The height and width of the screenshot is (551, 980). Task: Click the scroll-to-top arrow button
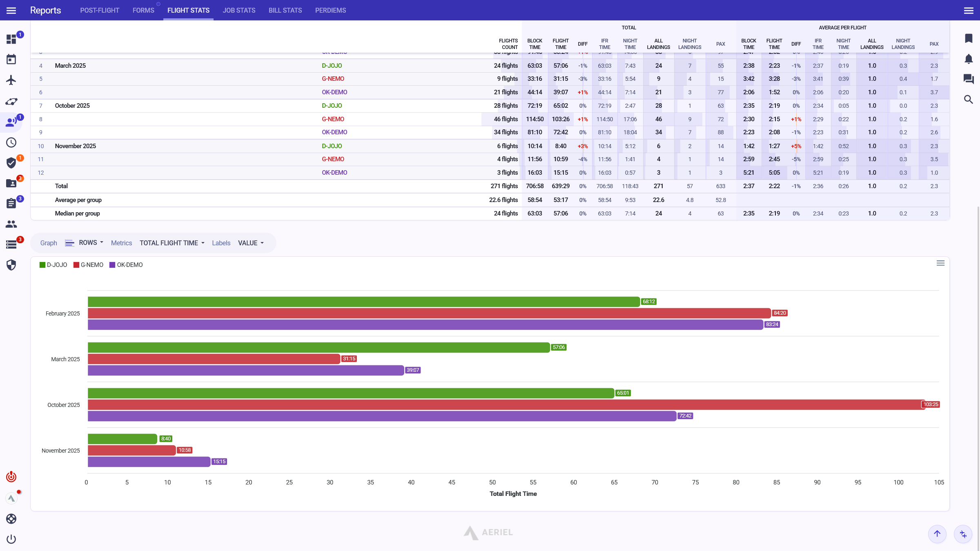coord(937,533)
